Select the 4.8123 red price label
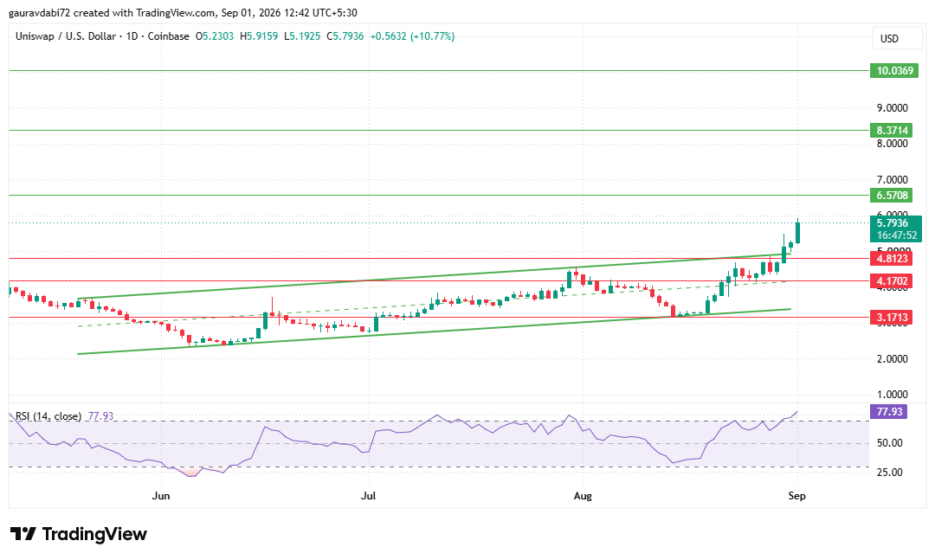The width and height of the screenshot is (935, 560). (x=892, y=258)
